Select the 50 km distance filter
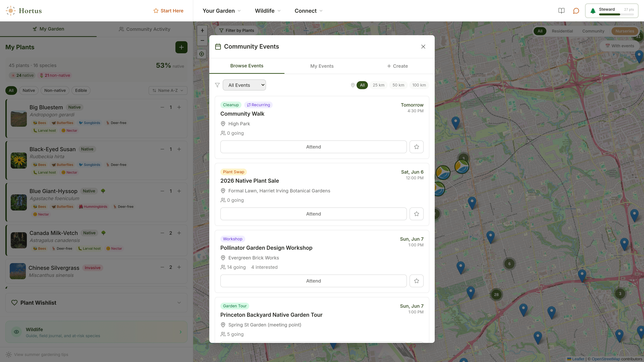The image size is (644, 362). 398,85
